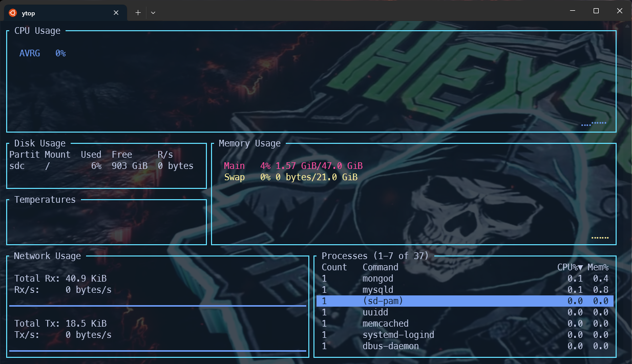Viewport: 632px width, 364px height.
Task: Click the Temperatures panel title
Action: [45, 200]
